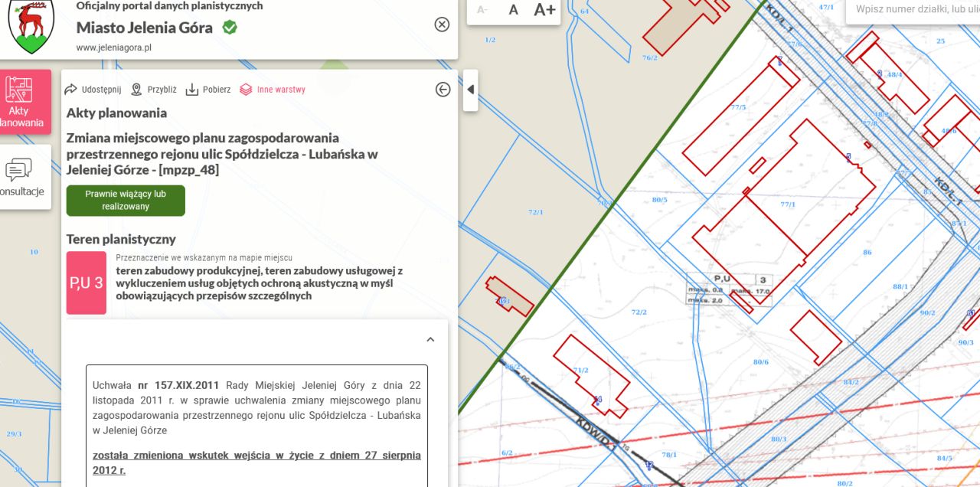
Task: Click the Pobierz download icon
Action: [192, 89]
